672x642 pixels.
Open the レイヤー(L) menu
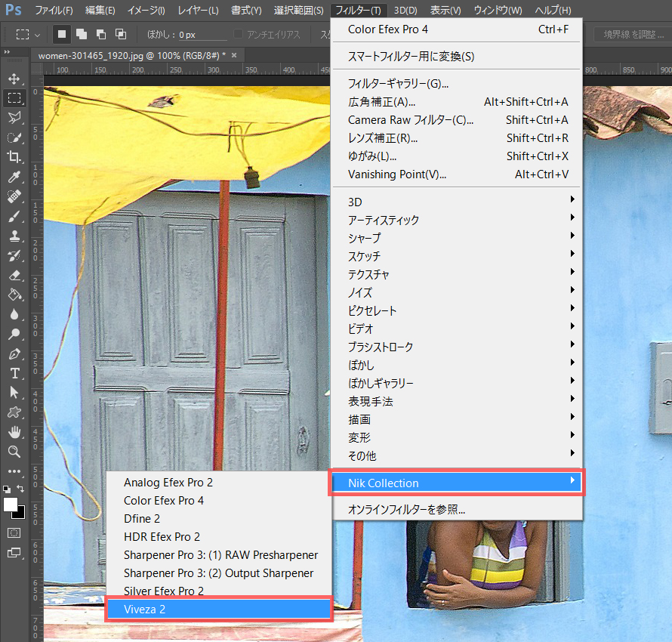click(198, 10)
